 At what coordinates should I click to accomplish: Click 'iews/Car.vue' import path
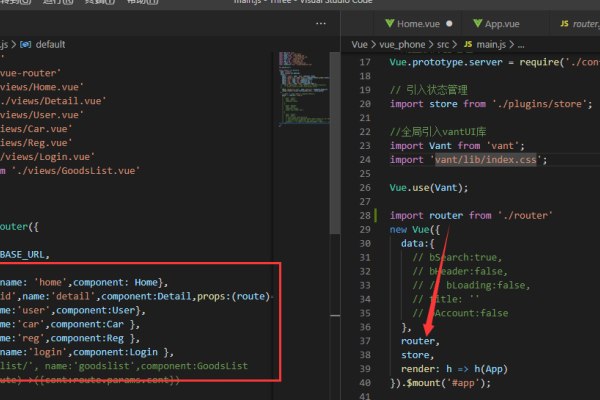[36, 129]
